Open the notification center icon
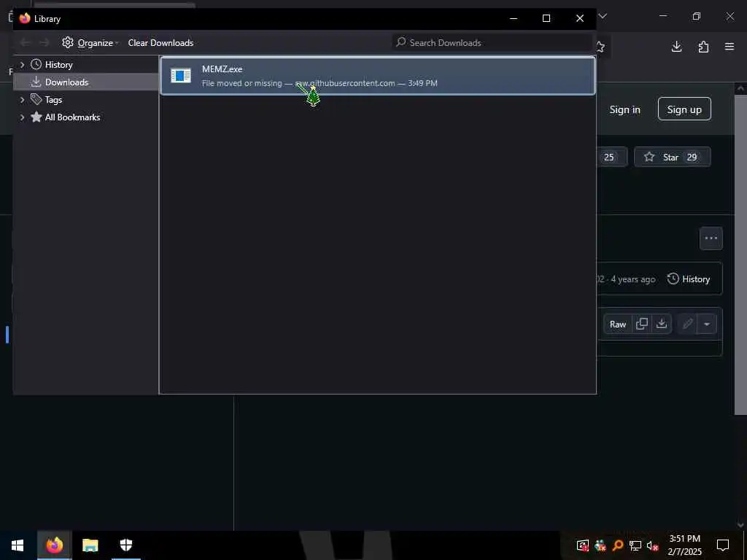Viewport: 747px width, 560px height. [x=723, y=545]
